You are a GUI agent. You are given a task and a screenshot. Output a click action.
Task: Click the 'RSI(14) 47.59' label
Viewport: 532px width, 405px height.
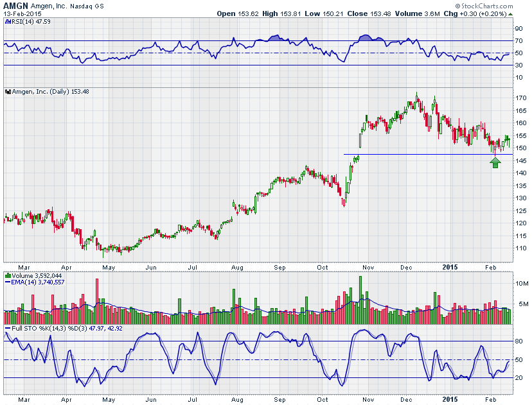[31, 22]
